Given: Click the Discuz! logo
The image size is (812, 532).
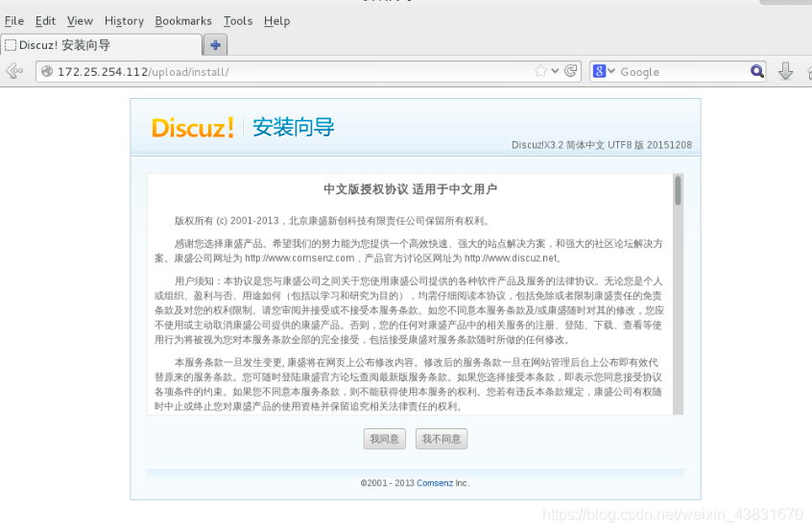Looking at the screenshot, I should click(x=193, y=128).
